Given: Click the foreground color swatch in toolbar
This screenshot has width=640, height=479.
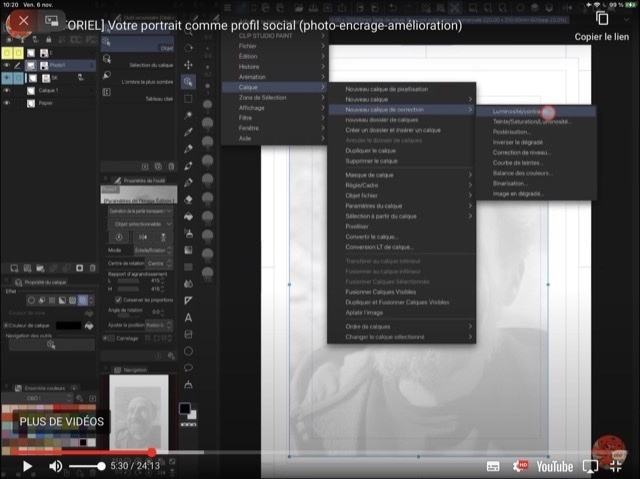Looking at the screenshot, I should 185,408.
